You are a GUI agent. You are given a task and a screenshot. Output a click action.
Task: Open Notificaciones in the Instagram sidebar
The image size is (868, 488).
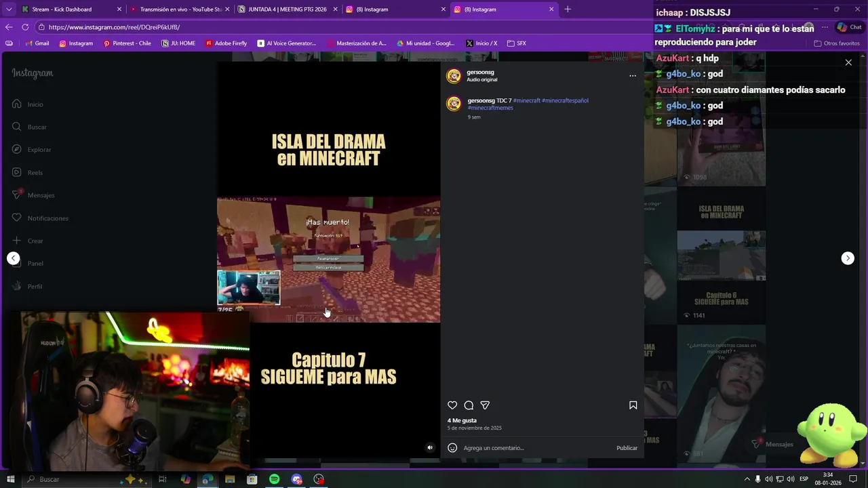pyautogui.click(x=40, y=218)
